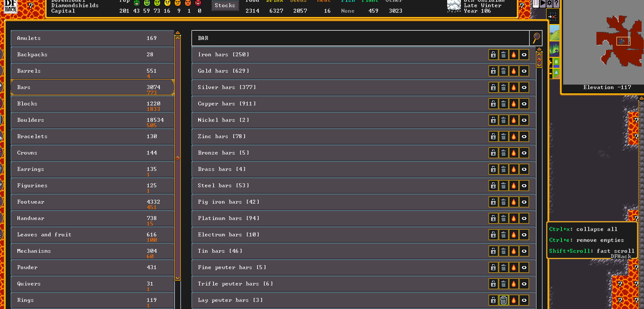The width and height of the screenshot is (644, 309).
Task: Hide Tin bars with the eye icon
Action: tap(524, 251)
